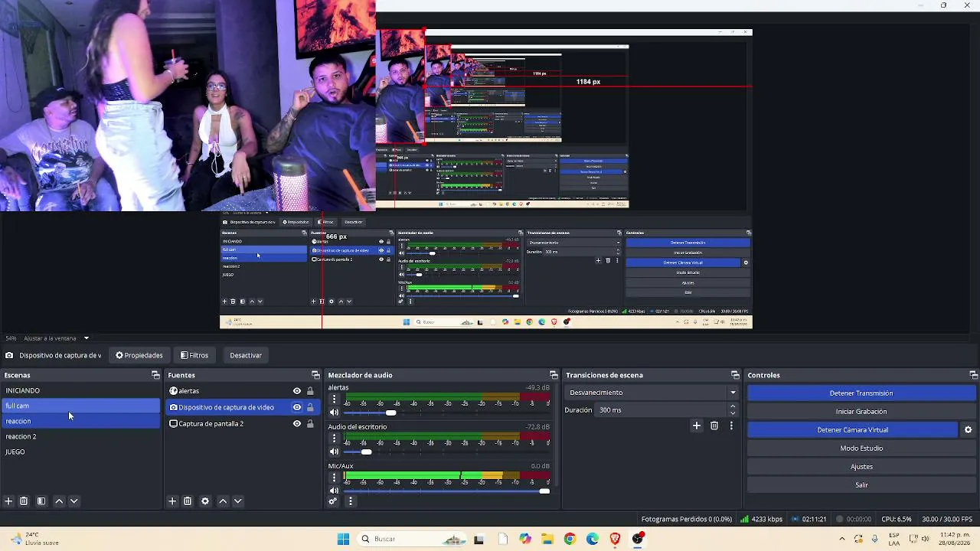Pop out the Transiciones de escena dock

[735, 375]
